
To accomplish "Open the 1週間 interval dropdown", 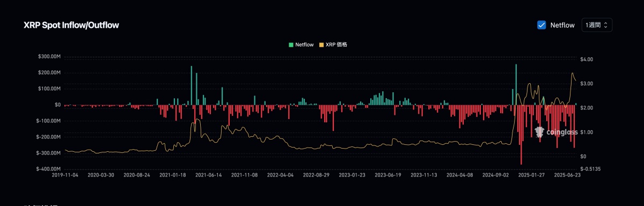I will click(x=597, y=25).
